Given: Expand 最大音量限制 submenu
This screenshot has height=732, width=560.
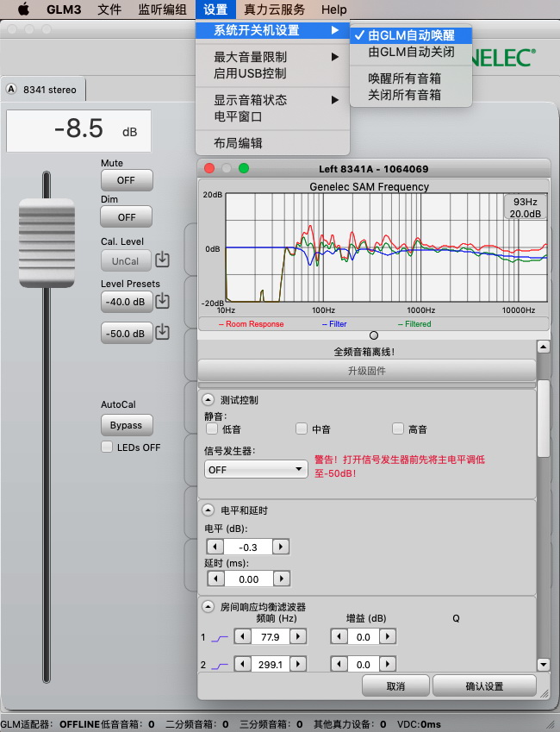Looking at the screenshot, I should click(x=272, y=57).
